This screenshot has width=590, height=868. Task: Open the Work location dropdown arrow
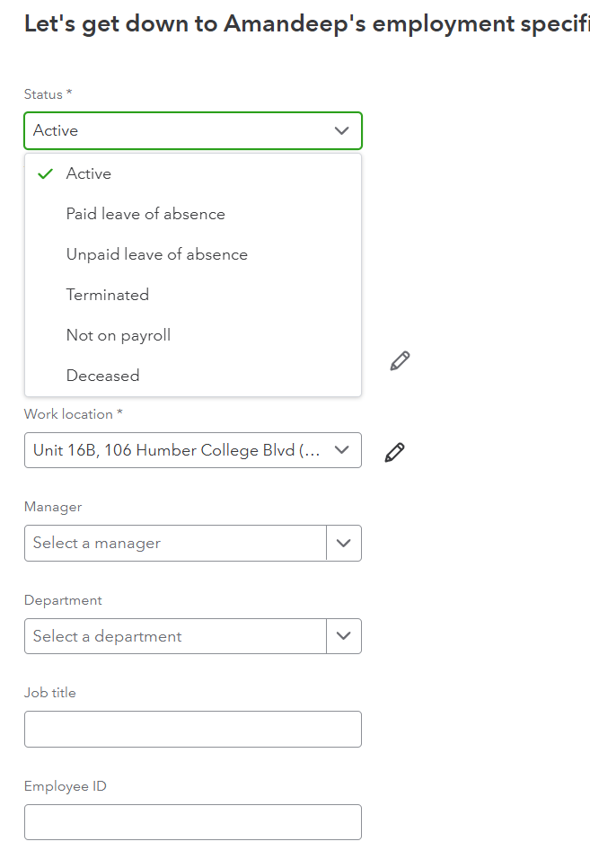click(x=341, y=450)
